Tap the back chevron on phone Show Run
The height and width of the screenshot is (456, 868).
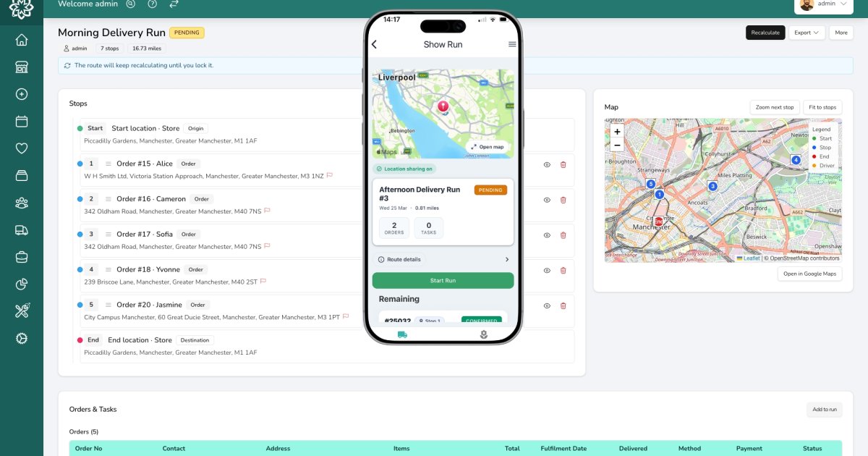375,44
